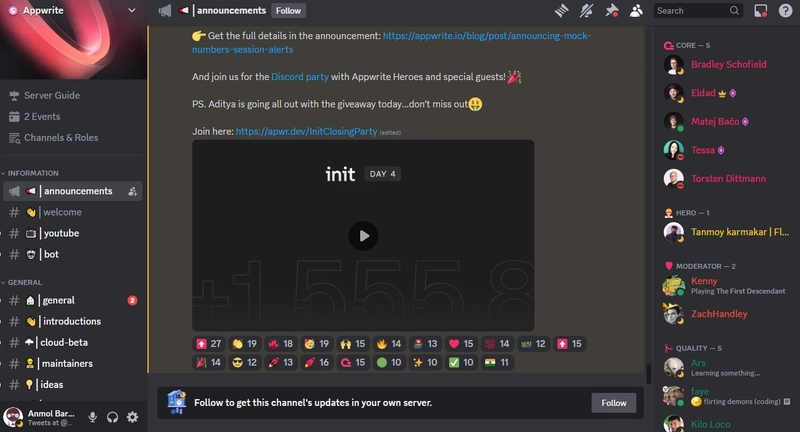Click Follow button in bottom banner
The width and height of the screenshot is (800, 432).
coord(614,403)
